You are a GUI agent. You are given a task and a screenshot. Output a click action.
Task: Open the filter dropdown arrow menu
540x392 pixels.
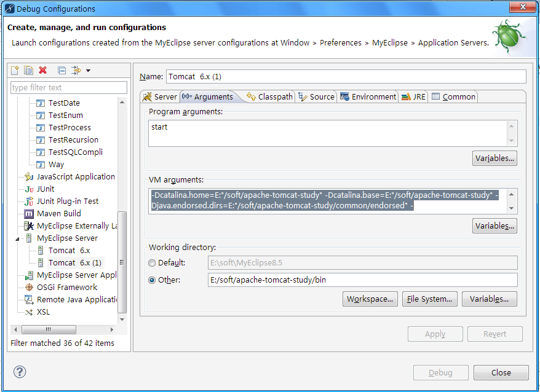88,71
